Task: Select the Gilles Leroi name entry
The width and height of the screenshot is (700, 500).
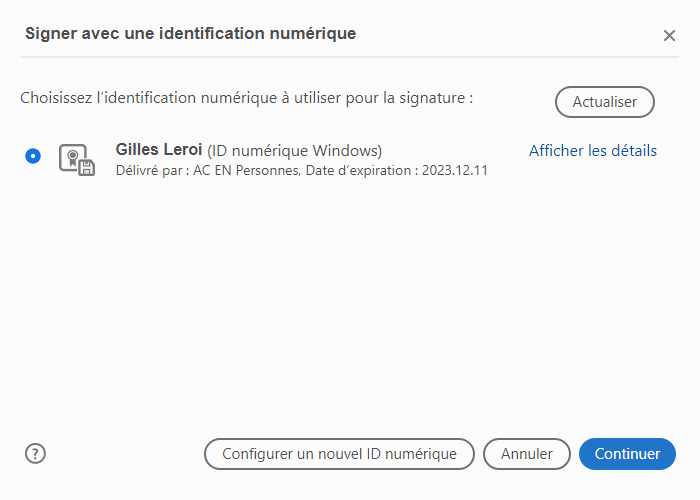Action: pyautogui.click(x=159, y=151)
